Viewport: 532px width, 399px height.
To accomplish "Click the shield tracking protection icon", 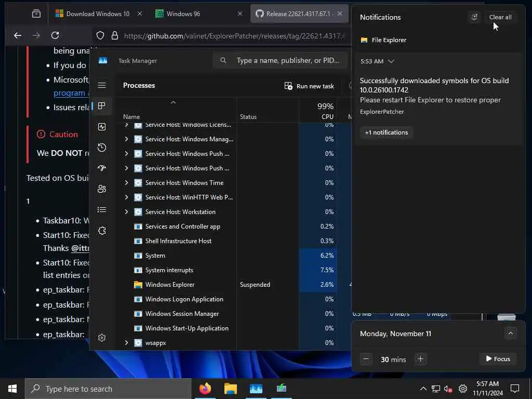I will (100, 36).
